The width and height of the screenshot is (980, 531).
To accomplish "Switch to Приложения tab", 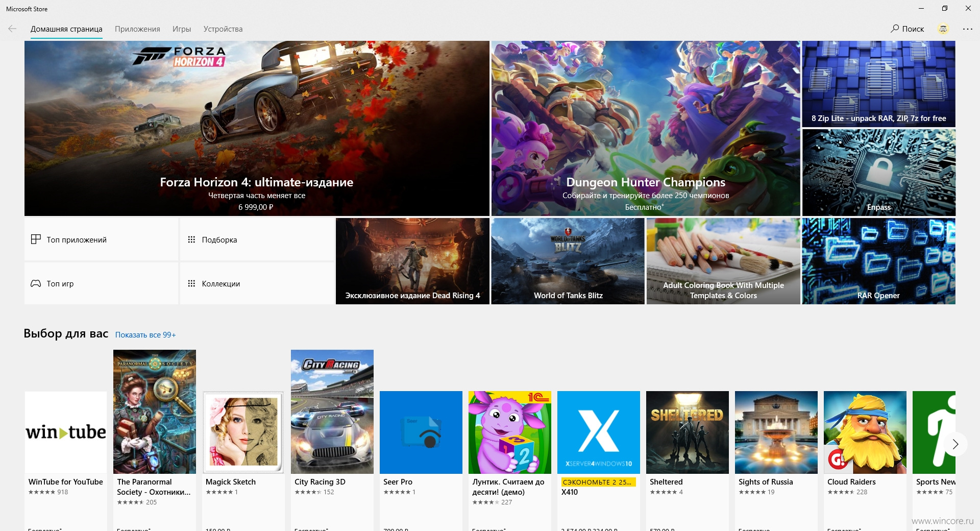I will tap(137, 29).
